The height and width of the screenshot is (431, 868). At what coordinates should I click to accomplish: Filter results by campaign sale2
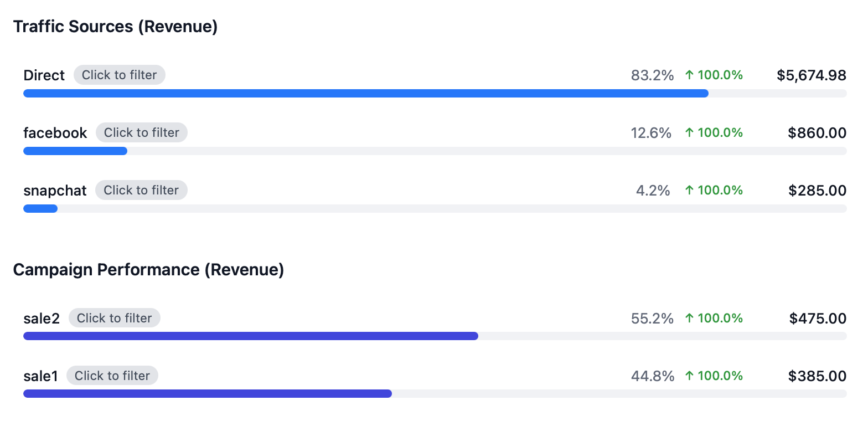pyautogui.click(x=114, y=318)
